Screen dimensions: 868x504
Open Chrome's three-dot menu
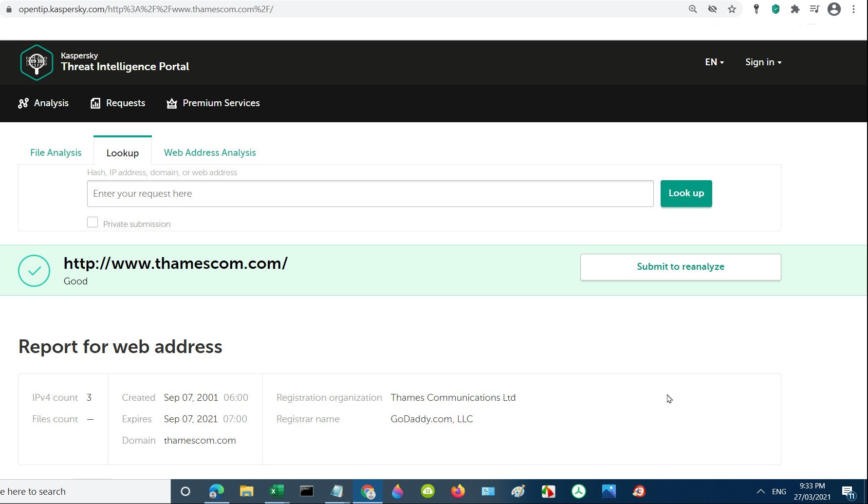(x=853, y=9)
